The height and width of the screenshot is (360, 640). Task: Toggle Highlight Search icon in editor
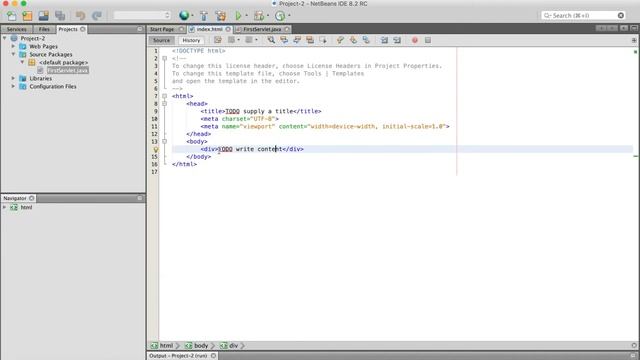pyautogui.click(x=310, y=40)
